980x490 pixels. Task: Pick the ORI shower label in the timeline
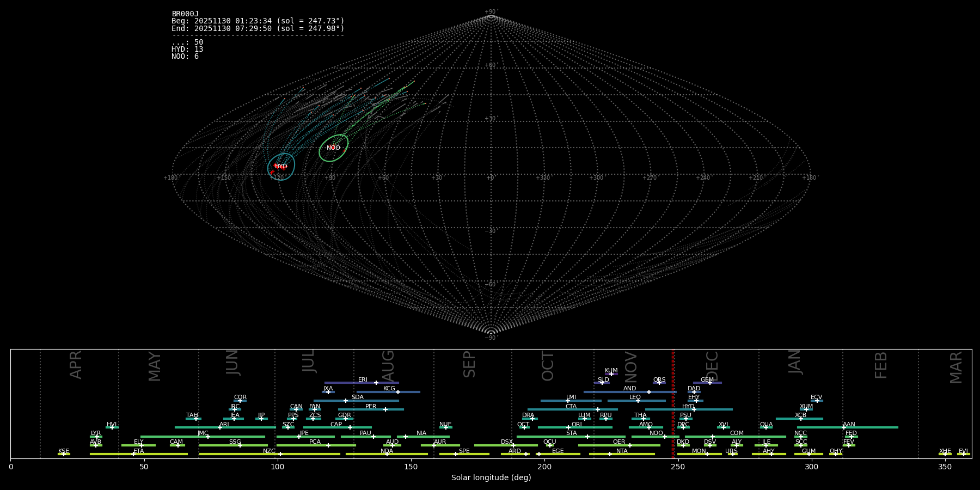pos(577,425)
